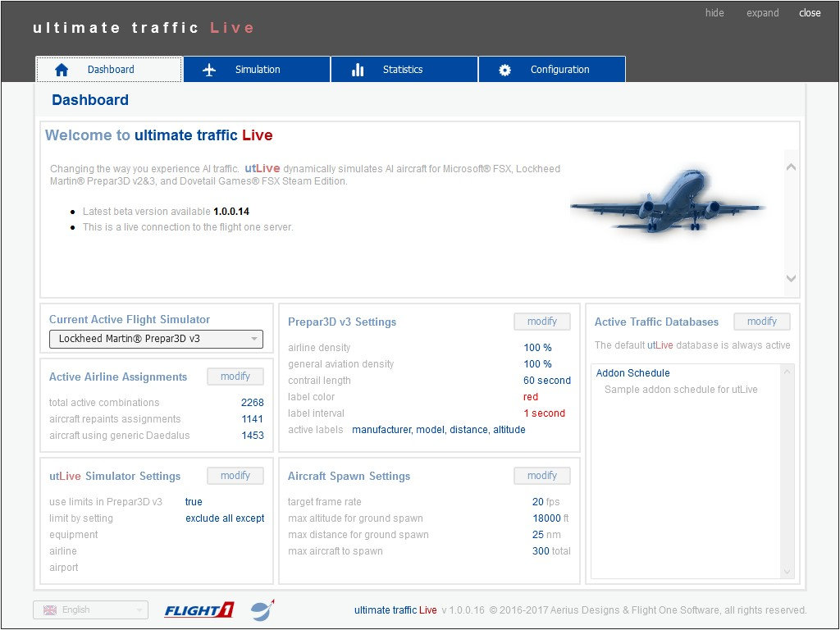
Task: Click the equipment row label
Action: point(73,535)
